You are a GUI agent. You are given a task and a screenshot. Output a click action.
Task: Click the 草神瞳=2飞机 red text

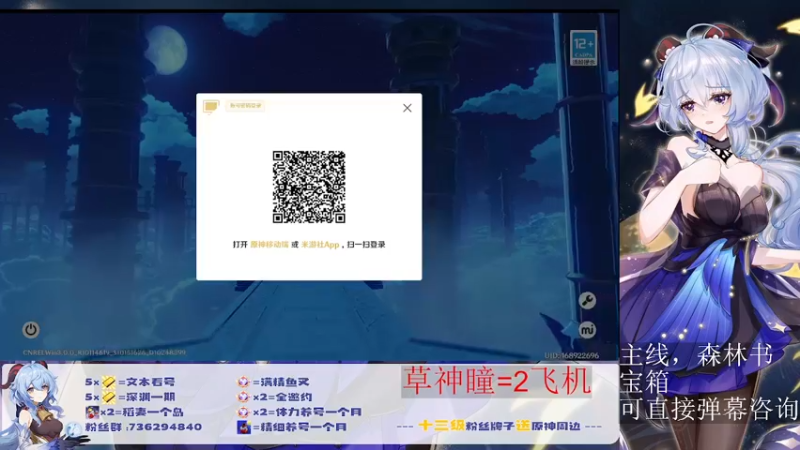pyautogui.click(x=496, y=381)
